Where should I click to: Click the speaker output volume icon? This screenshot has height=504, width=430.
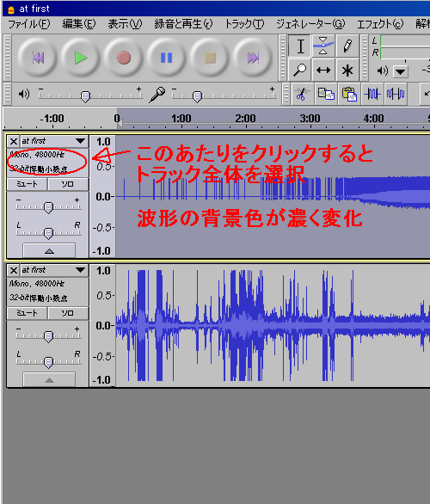[24, 95]
